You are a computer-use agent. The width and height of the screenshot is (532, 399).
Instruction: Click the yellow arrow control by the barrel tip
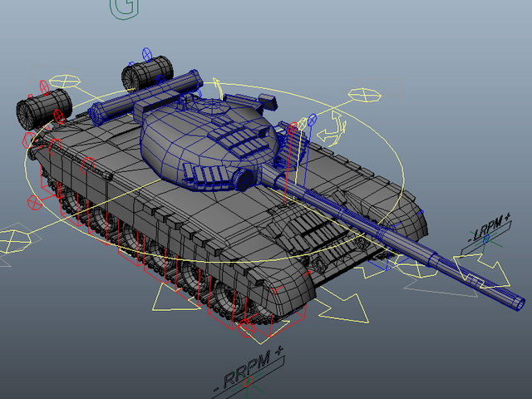483,270
